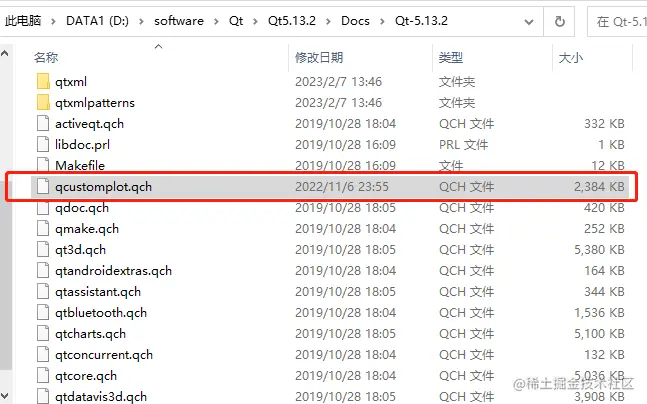Viewport: 647px width, 404px height.
Task: Expand the chevron after Qt5.13.2 breadcrumb
Action: tap(328, 21)
